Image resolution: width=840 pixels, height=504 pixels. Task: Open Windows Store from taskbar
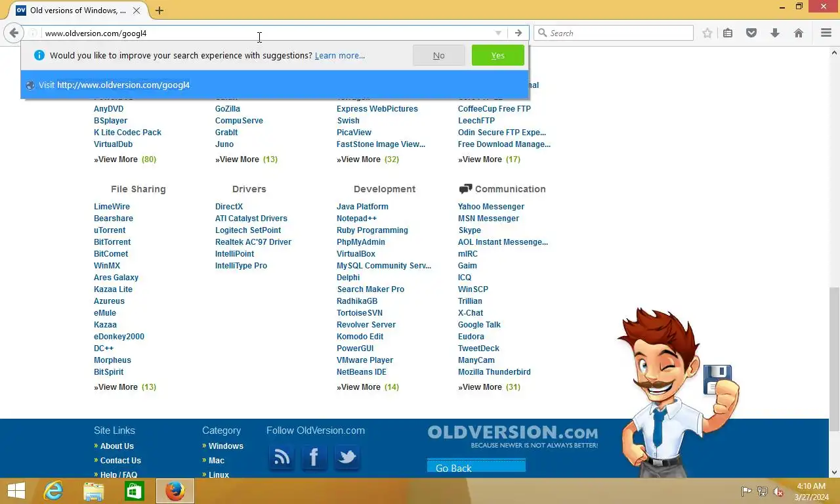click(x=135, y=491)
